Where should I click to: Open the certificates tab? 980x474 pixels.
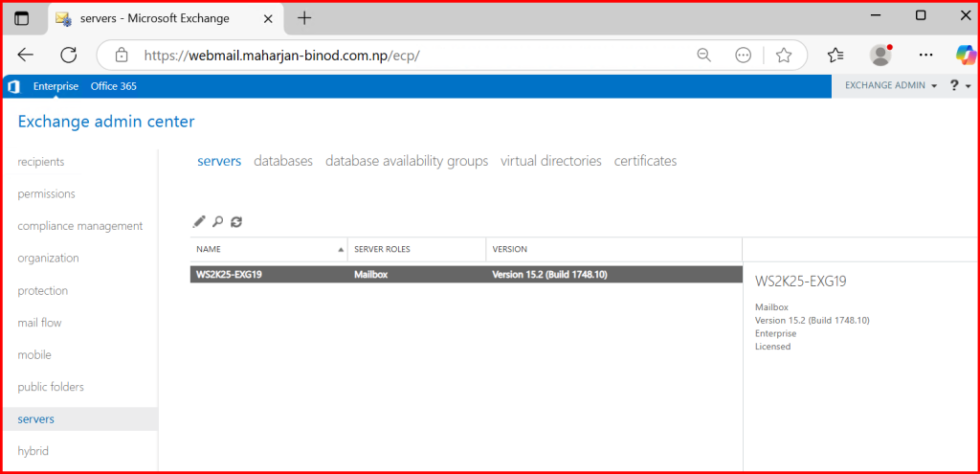tap(645, 161)
